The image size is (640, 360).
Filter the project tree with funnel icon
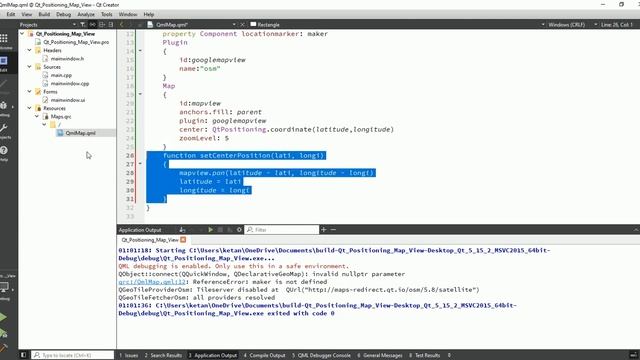click(x=82, y=24)
